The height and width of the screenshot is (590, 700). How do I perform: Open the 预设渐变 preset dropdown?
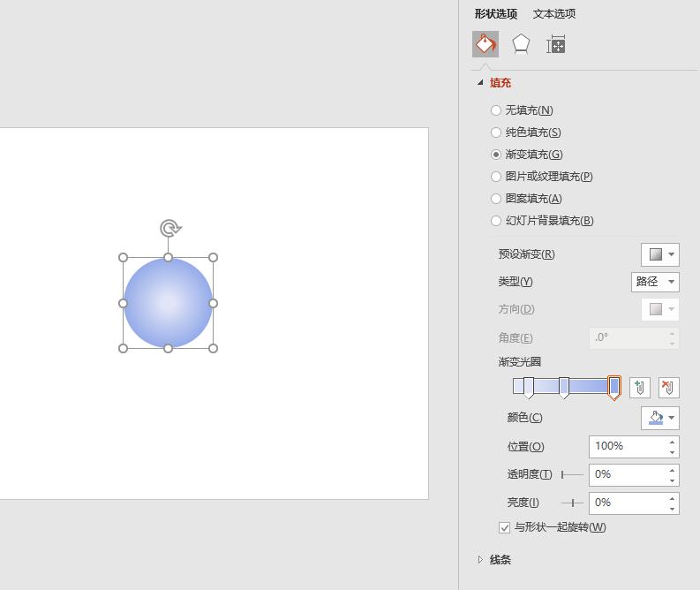[x=660, y=254]
